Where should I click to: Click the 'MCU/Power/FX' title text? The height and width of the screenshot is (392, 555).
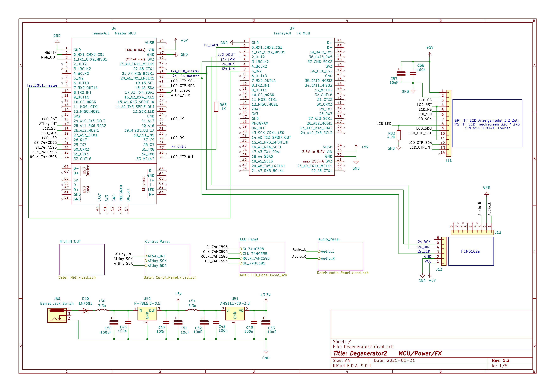(x=420, y=354)
